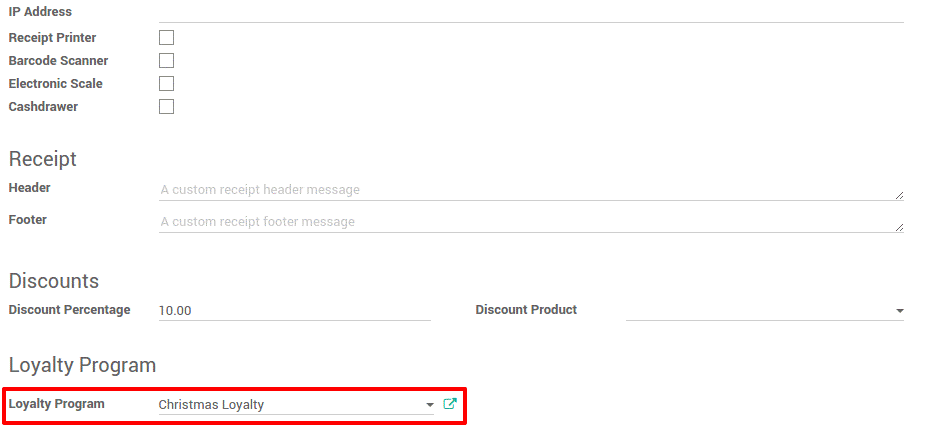Click the Header field resize handle
Viewport: 926px width, 430px height.
899,195
